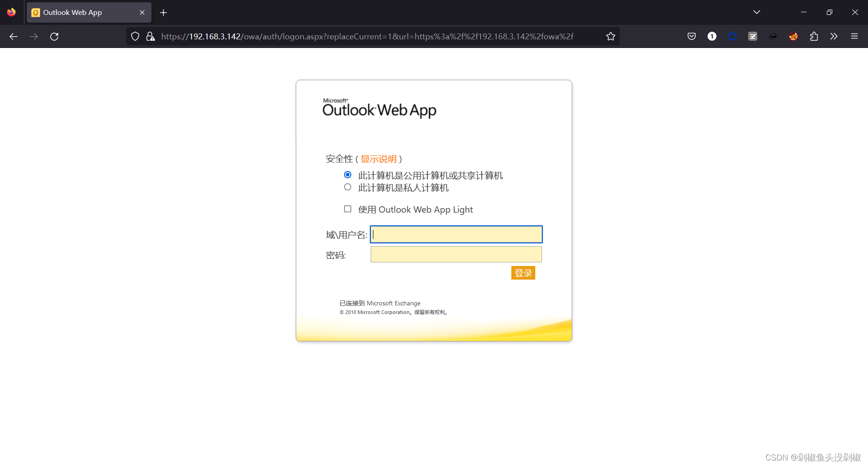This screenshot has width=868, height=466.
Task: Open the Firefox application hamburger menu
Action: click(854, 37)
